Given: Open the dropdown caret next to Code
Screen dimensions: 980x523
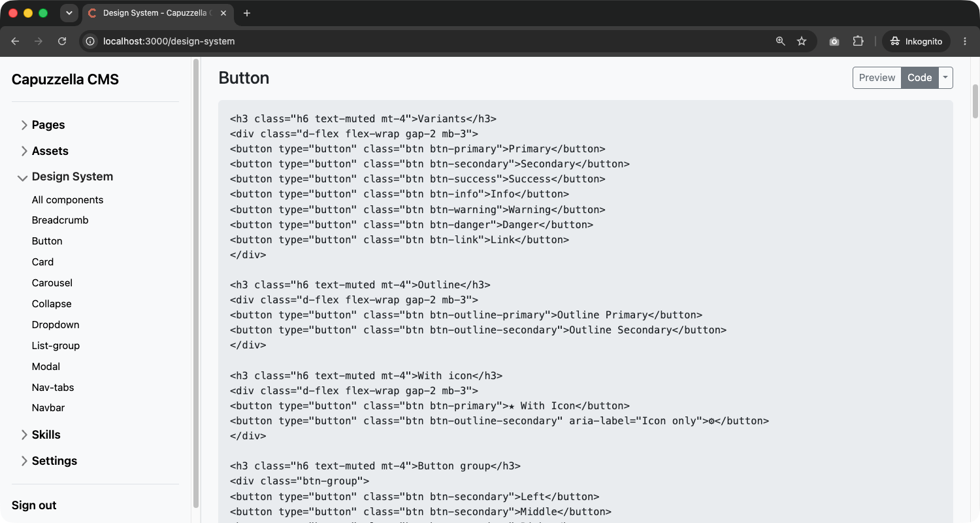Looking at the screenshot, I should [x=945, y=77].
